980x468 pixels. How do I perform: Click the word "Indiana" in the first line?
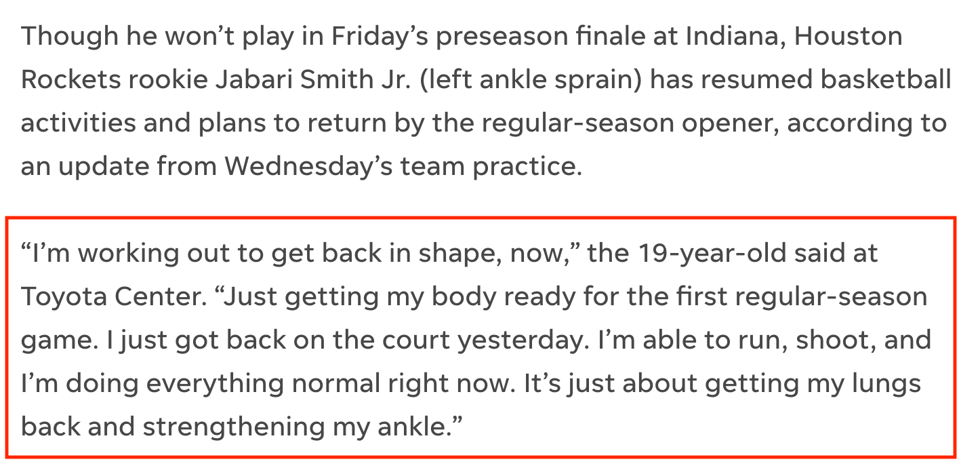pos(735,36)
